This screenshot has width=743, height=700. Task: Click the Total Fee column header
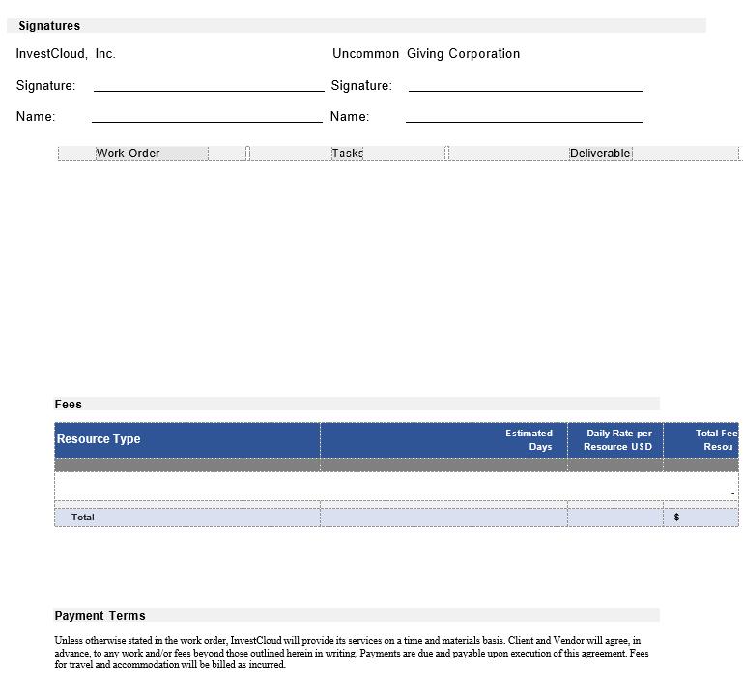702,439
